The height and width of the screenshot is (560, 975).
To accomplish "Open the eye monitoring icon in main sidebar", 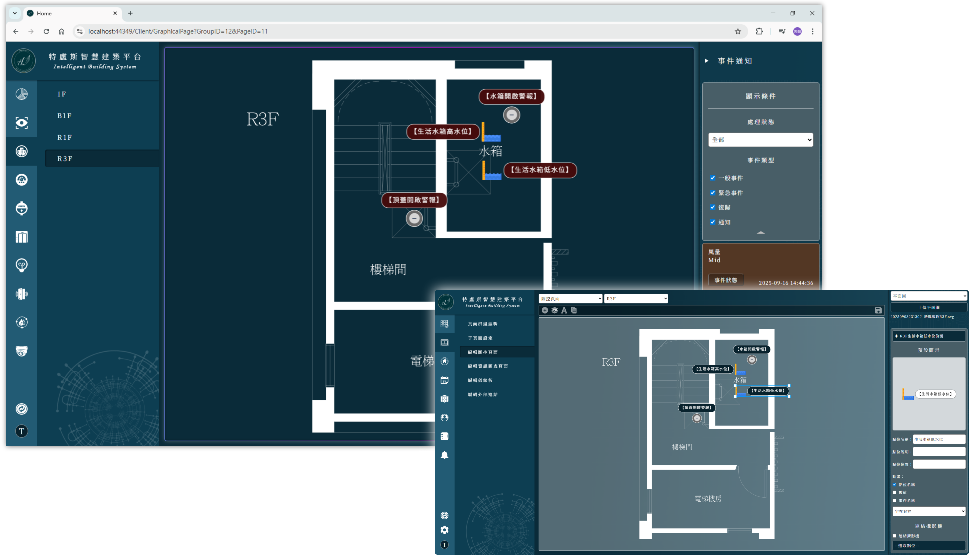I will [x=21, y=123].
